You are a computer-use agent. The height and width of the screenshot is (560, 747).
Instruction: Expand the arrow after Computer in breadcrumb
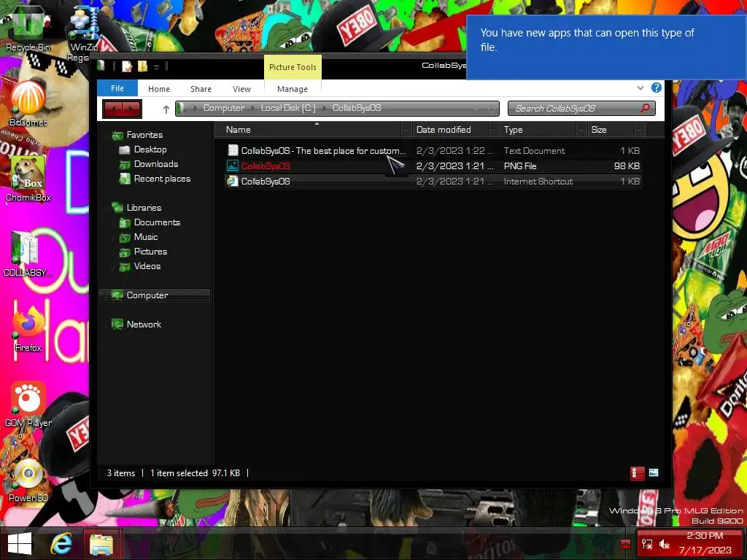[x=253, y=109]
